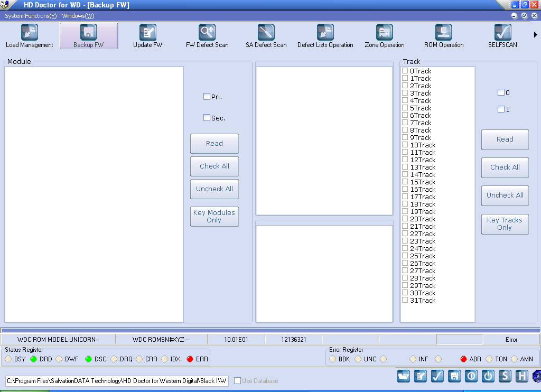Select the 12Track checkbox
This screenshot has width=541, height=392.
(x=405, y=159)
